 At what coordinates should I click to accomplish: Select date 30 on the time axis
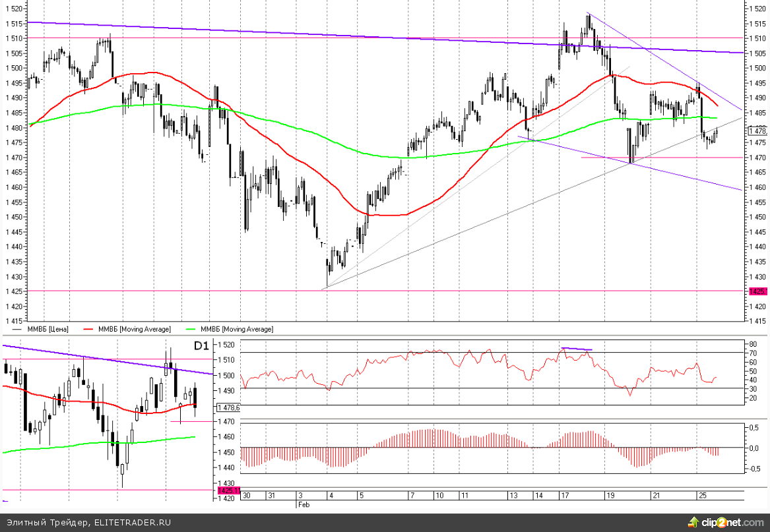click(x=247, y=495)
